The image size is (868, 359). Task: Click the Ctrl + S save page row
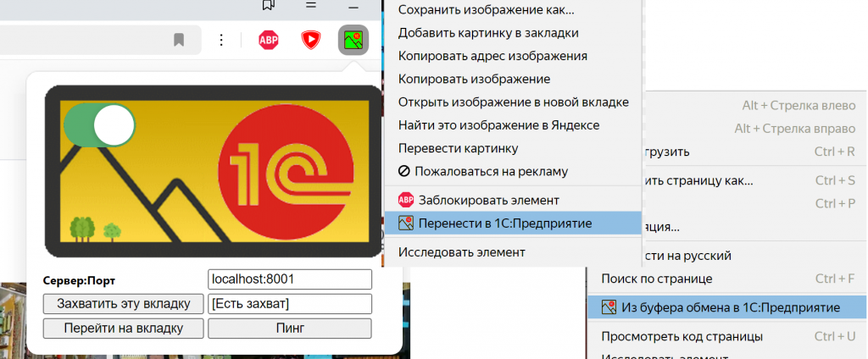point(754,180)
